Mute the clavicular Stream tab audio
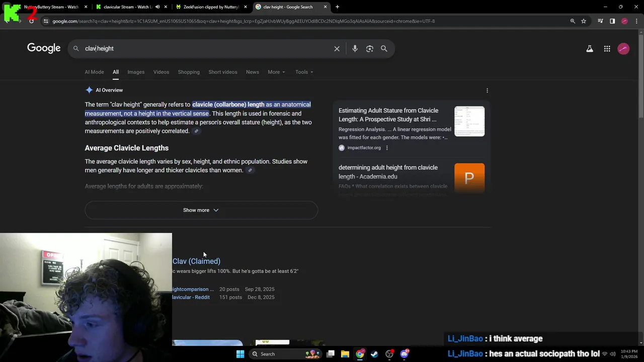 pyautogui.click(x=157, y=7)
